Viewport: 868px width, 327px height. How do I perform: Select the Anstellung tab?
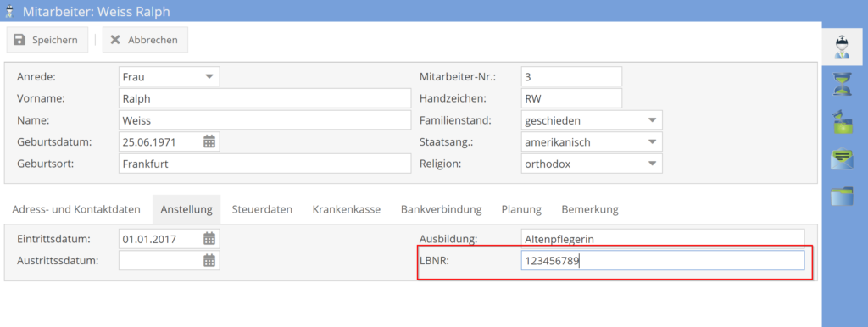[x=186, y=210]
